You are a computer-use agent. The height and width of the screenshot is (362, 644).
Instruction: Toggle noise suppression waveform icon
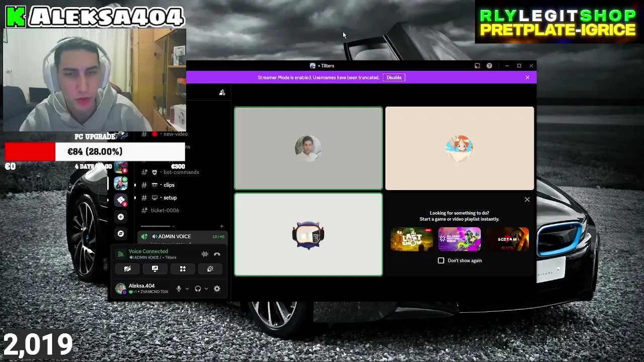click(205, 254)
